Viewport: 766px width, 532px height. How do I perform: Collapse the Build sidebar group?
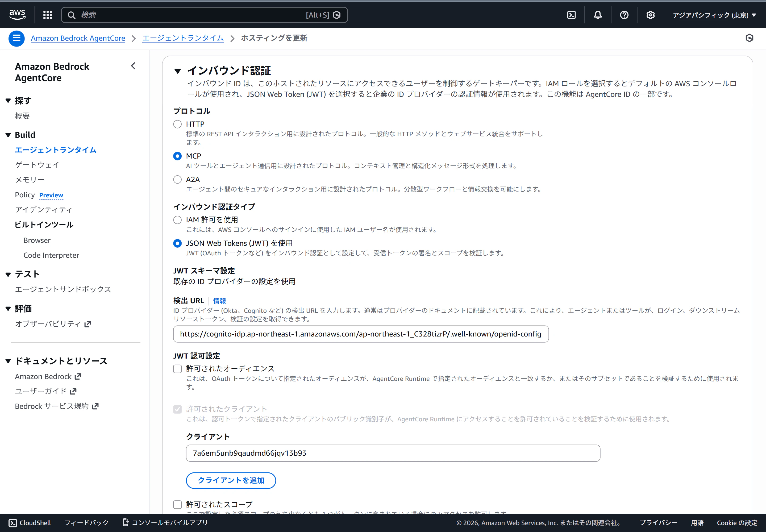8,135
